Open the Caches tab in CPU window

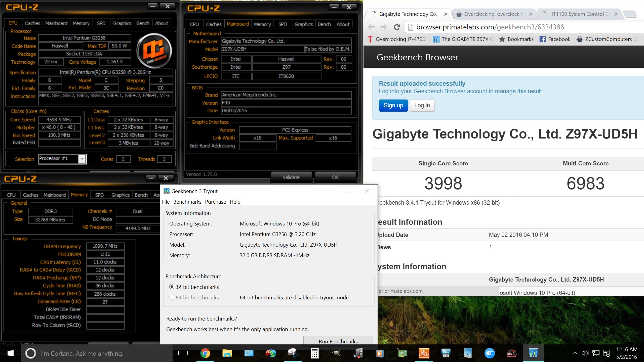pos(32,23)
